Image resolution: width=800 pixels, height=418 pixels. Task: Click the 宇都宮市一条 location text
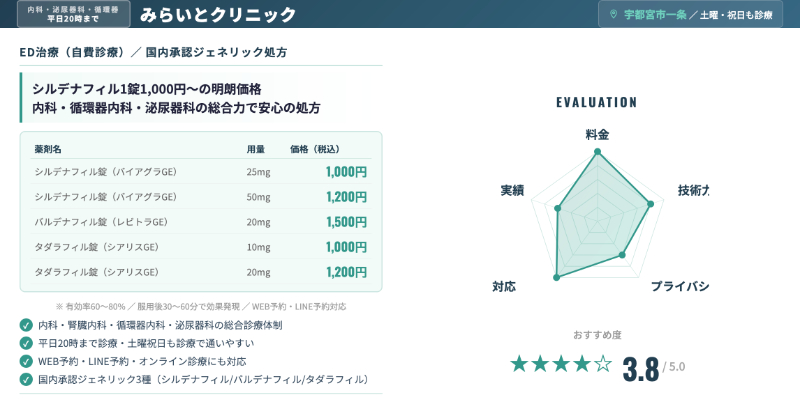pyautogui.click(x=655, y=15)
